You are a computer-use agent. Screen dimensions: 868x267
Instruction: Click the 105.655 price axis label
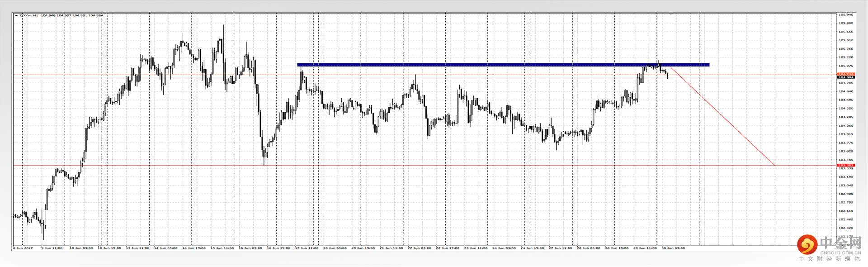tap(846, 32)
